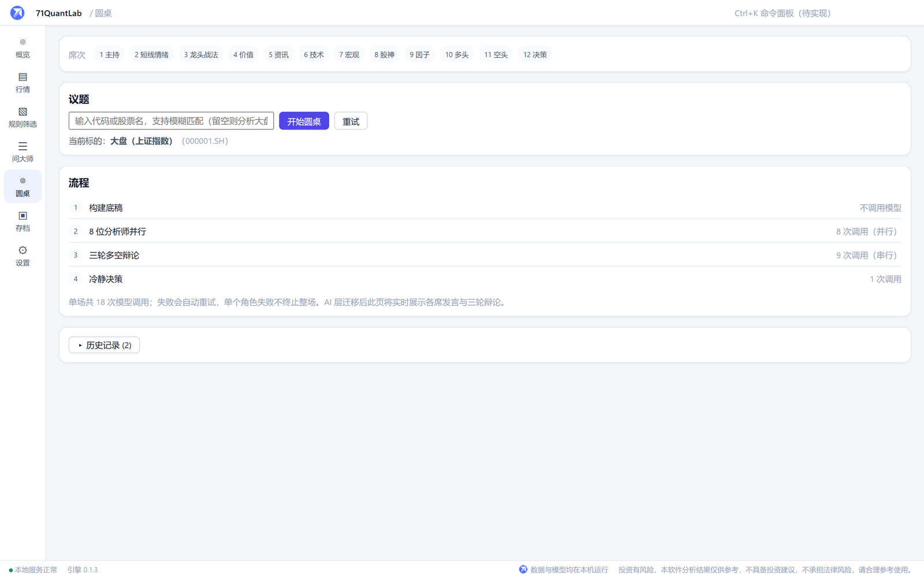Click the (000001.SH) code text
Screen dimensions: 924x578
click(205, 141)
